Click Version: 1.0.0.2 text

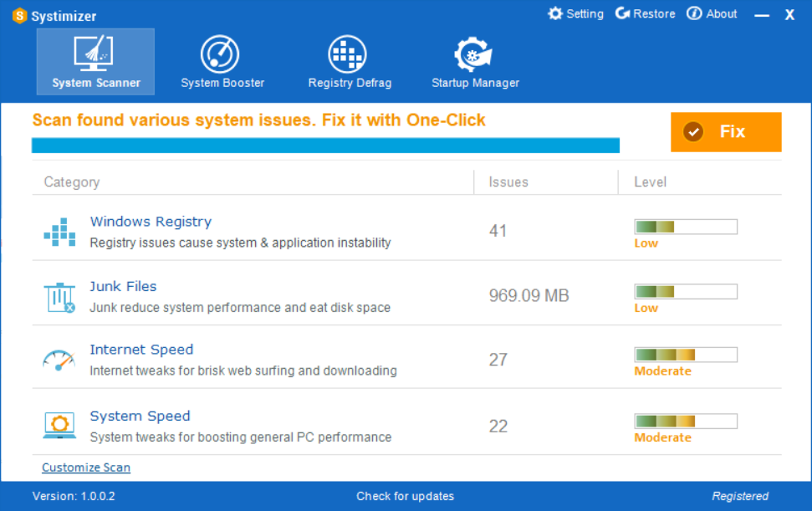tap(74, 496)
